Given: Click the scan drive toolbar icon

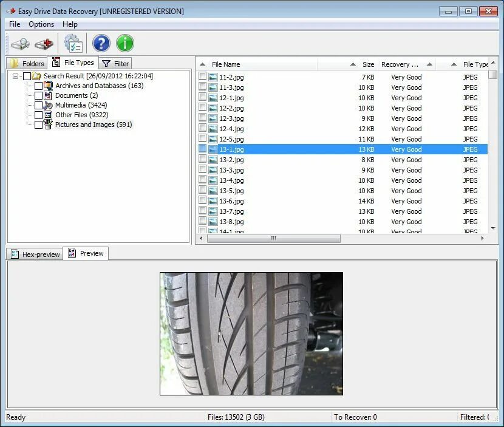Looking at the screenshot, I should tap(20, 43).
